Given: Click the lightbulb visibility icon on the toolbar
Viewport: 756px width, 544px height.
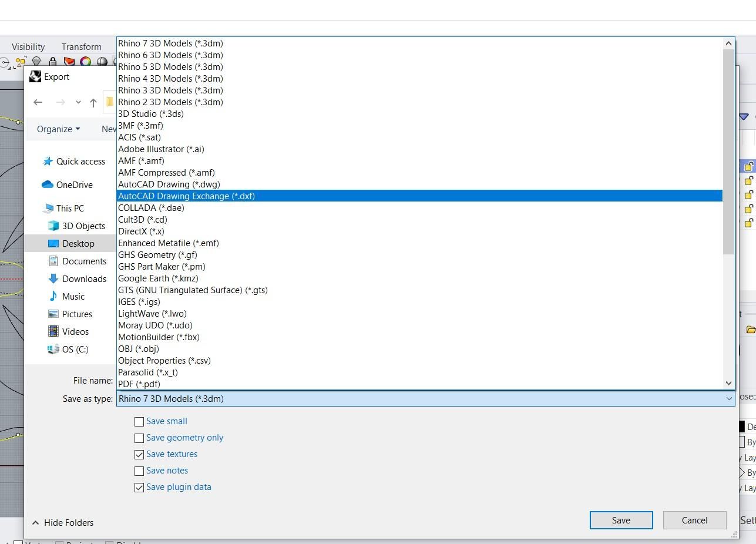Looking at the screenshot, I should pyautogui.click(x=36, y=61).
